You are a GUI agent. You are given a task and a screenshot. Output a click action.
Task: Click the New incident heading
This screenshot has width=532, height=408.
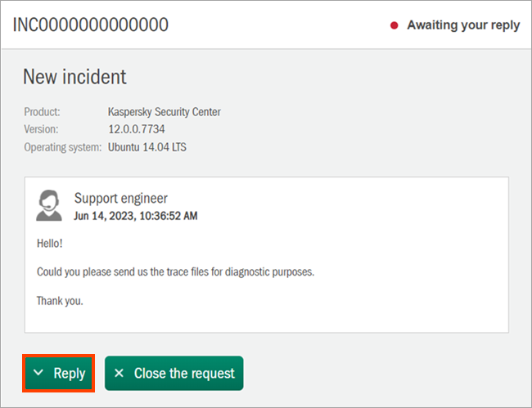point(74,77)
